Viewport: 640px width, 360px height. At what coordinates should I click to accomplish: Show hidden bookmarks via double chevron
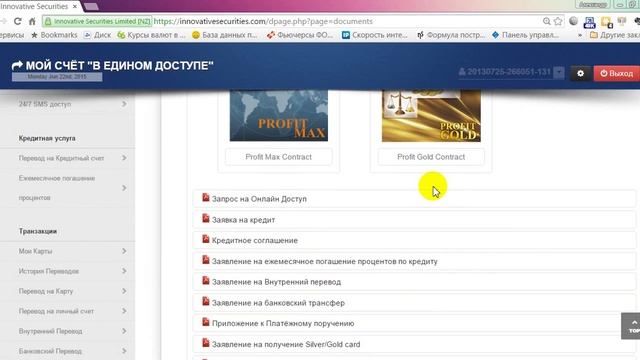580,36
